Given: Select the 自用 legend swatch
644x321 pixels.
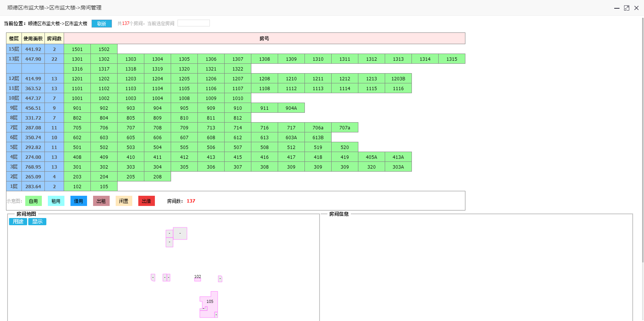Looking at the screenshot, I should (34, 201).
